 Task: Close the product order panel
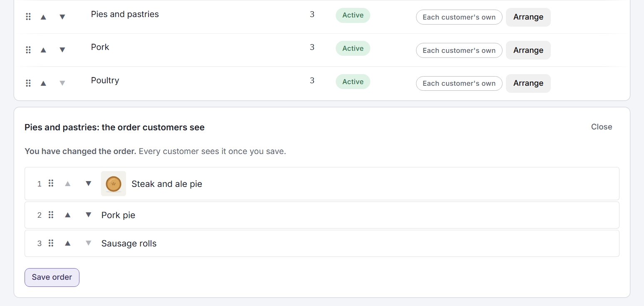tap(602, 127)
